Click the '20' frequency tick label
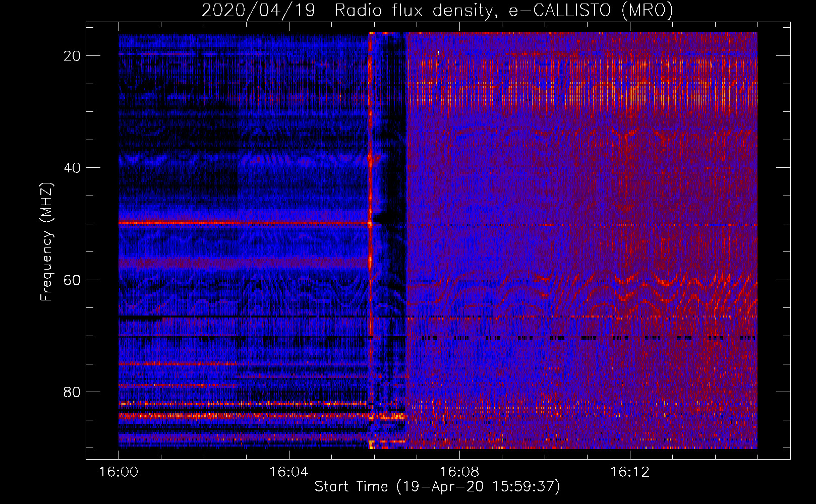The image size is (816, 504). click(x=72, y=56)
